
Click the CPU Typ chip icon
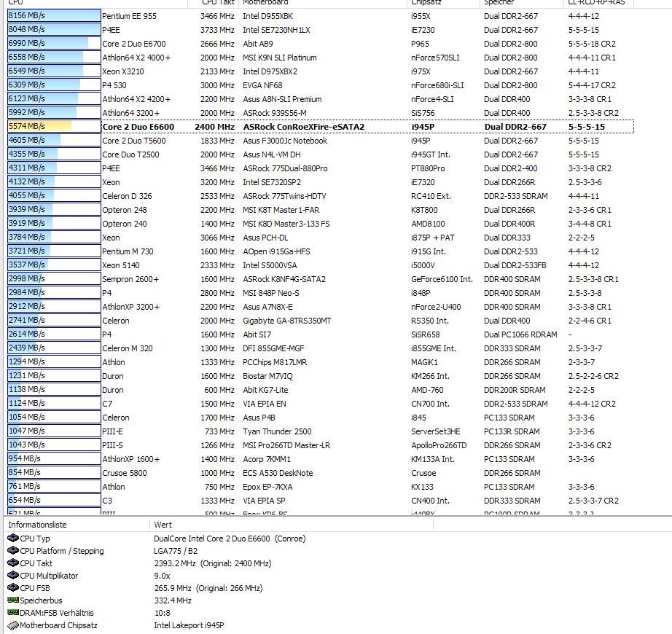[x=13, y=538]
